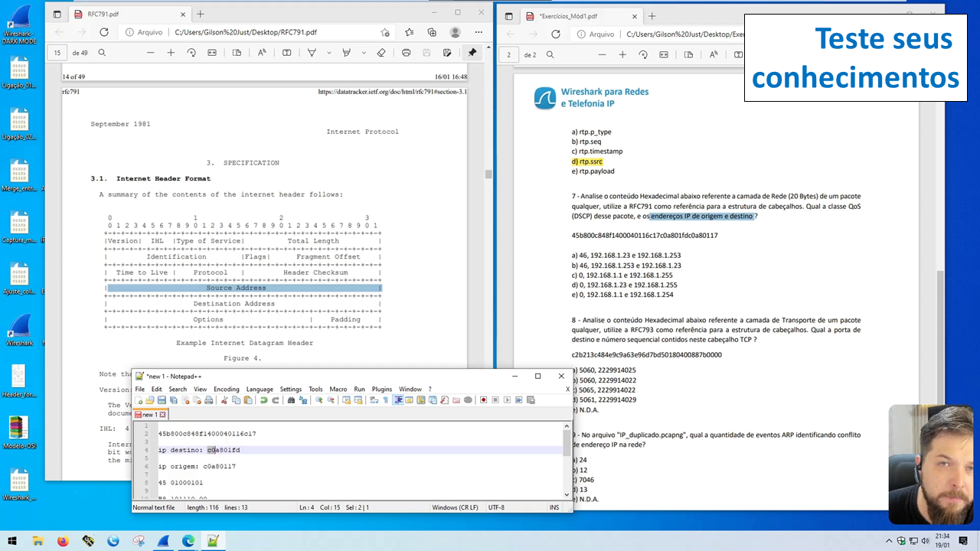
Task: Click Wireshark shark fin icon in taskbar
Action: (163, 540)
